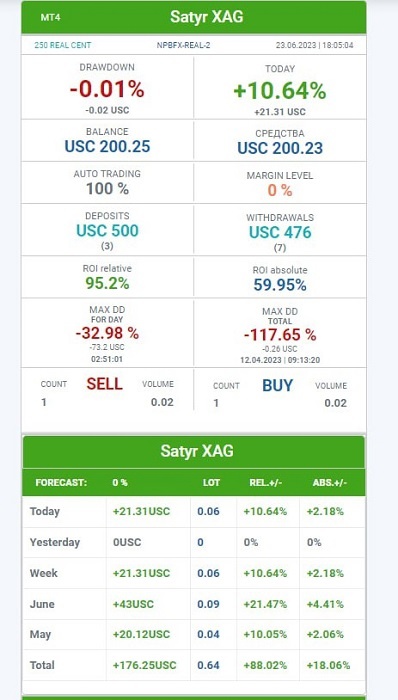398x700 pixels.
Task: Open the Satyr XAG header title
Action: coord(206,17)
